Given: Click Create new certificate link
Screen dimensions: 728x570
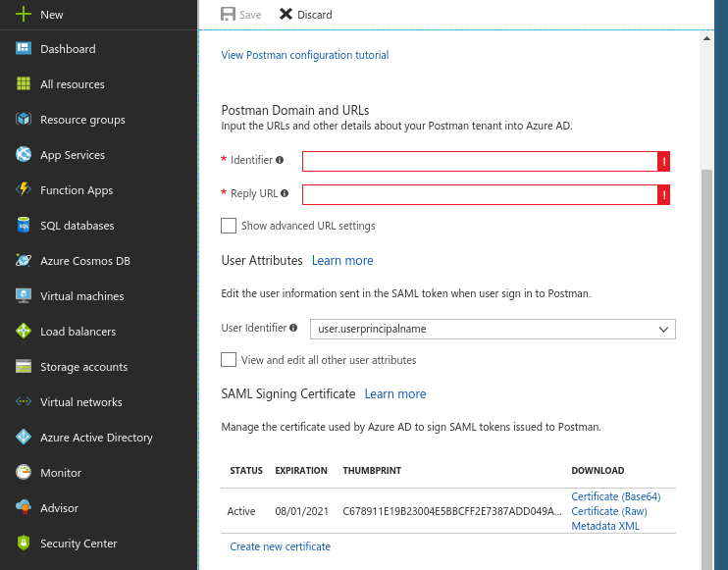Looking at the screenshot, I should (281, 546).
